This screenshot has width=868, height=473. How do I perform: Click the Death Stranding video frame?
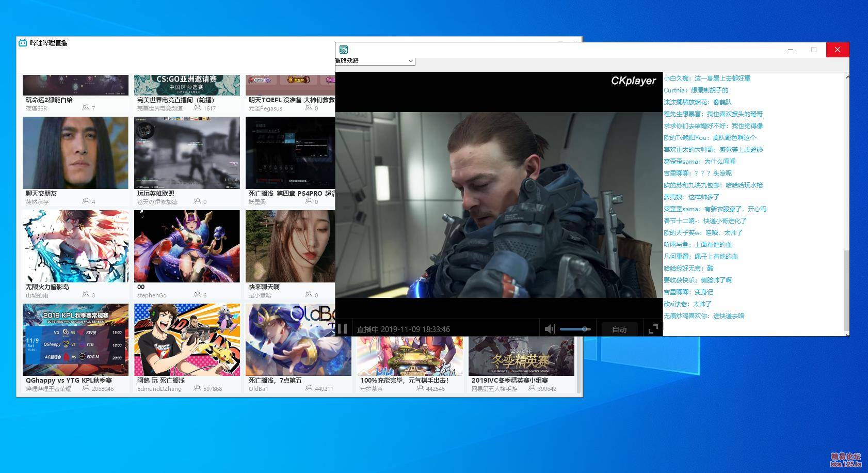pyautogui.click(x=499, y=204)
